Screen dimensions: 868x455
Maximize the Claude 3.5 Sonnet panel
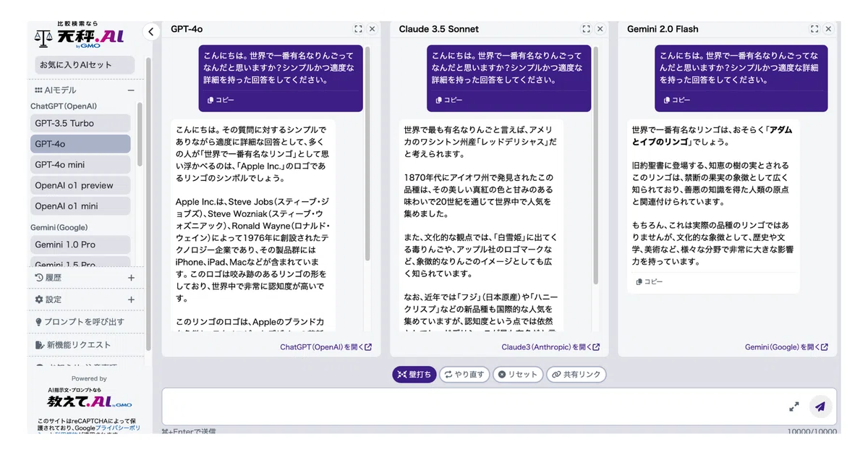[586, 29]
